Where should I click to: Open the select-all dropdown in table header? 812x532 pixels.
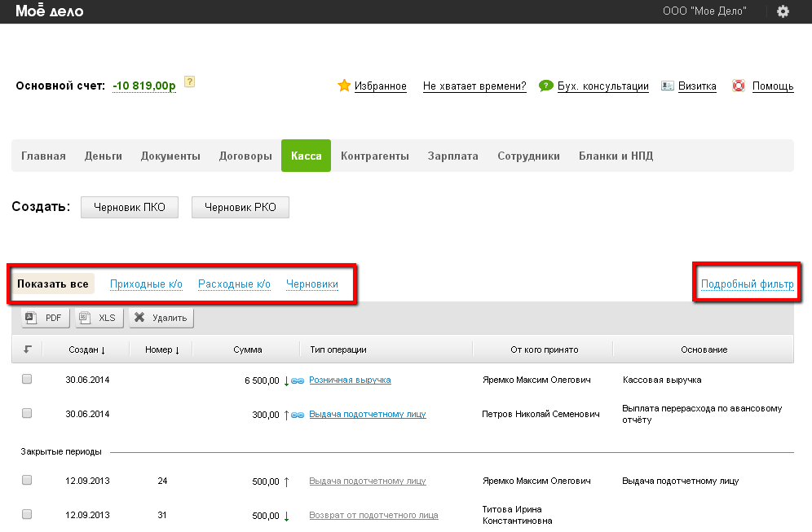[27, 350]
